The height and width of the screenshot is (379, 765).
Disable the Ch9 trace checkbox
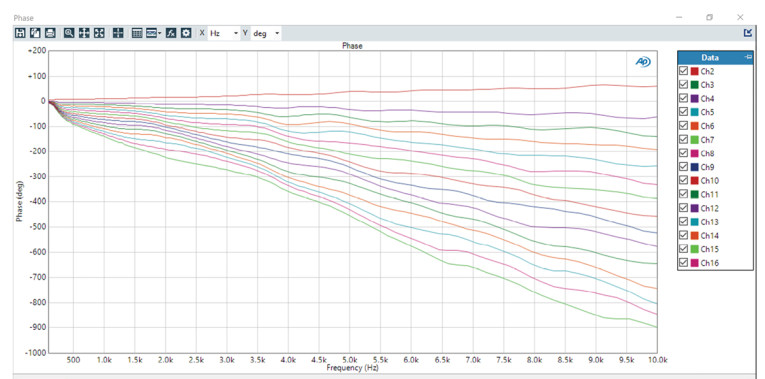tap(684, 167)
